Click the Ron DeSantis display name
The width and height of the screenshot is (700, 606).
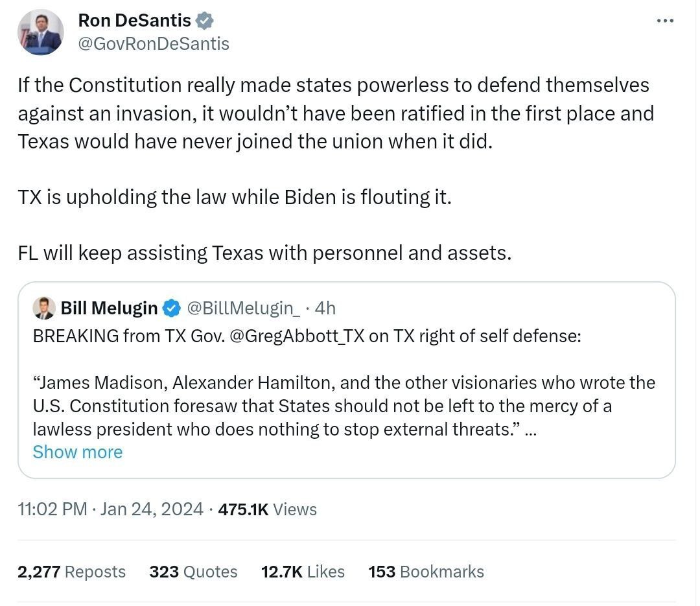[134, 21]
